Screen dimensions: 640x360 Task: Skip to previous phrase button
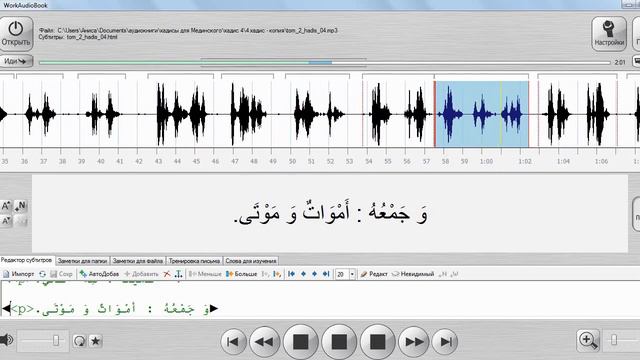pos(233,342)
